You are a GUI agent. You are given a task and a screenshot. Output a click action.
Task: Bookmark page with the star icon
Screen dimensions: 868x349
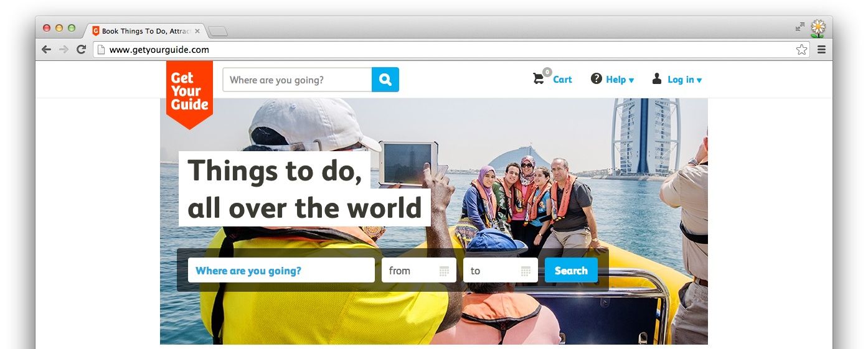pos(801,50)
